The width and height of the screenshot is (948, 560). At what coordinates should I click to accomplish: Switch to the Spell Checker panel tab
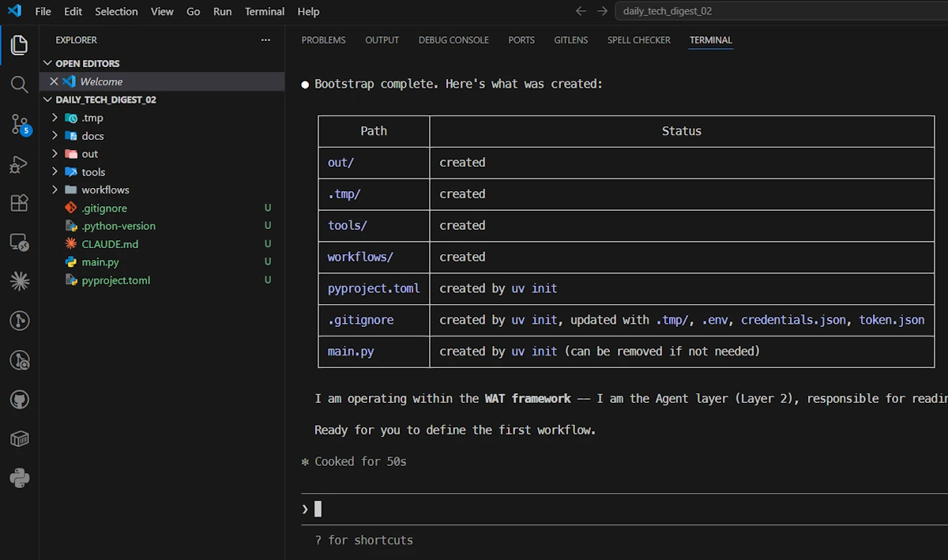638,39
